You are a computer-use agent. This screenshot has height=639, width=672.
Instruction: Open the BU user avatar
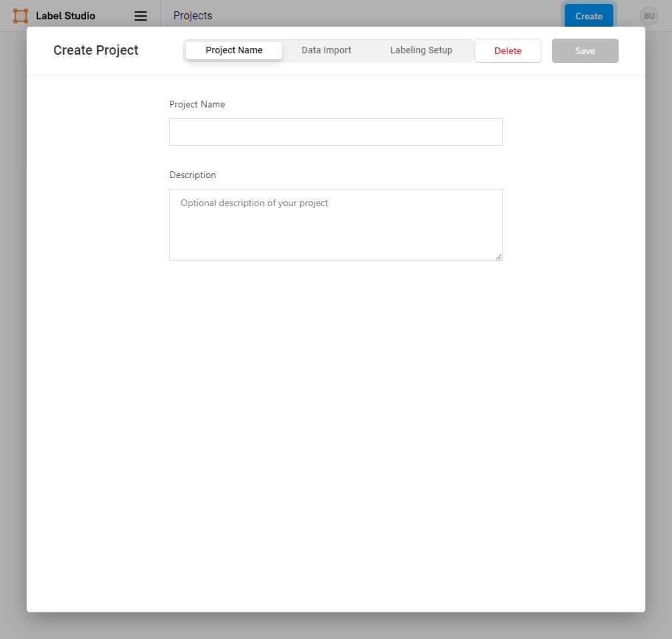[649, 16]
